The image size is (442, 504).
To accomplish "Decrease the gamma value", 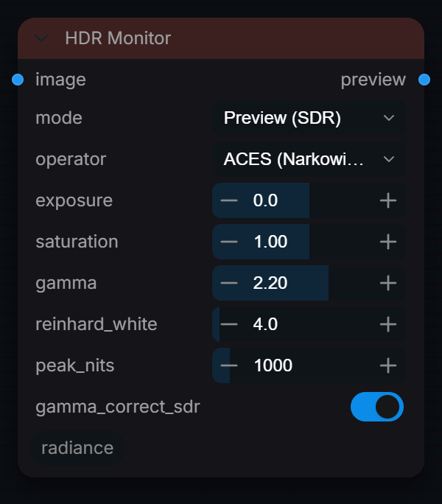I will click(x=229, y=283).
